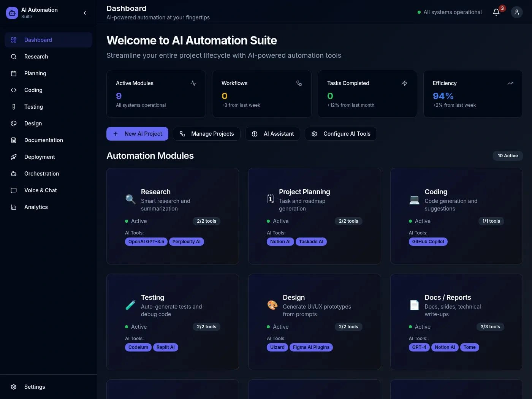Click the GitHub Copilot tag
Viewport: 532px width, 399px height.
[428, 242]
